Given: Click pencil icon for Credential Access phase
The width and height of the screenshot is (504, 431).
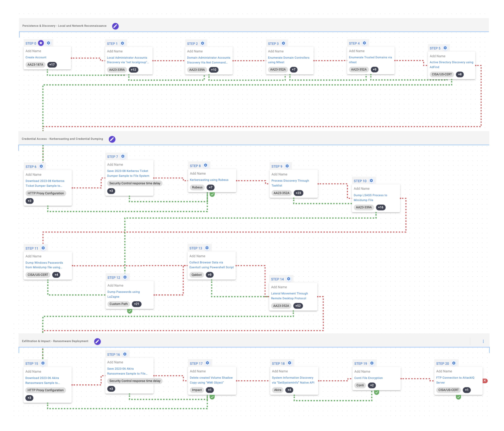Looking at the screenshot, I should [x=112, y=139].
